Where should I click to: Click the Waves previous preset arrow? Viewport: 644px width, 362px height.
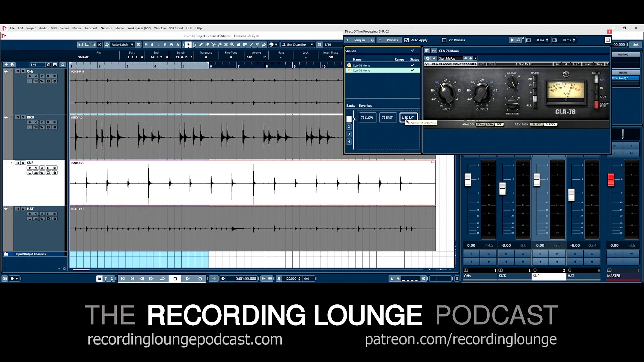tap(557, 64)
